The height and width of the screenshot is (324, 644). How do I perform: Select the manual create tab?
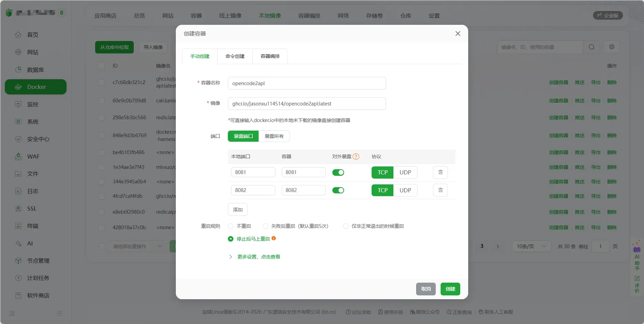point(200,56)
